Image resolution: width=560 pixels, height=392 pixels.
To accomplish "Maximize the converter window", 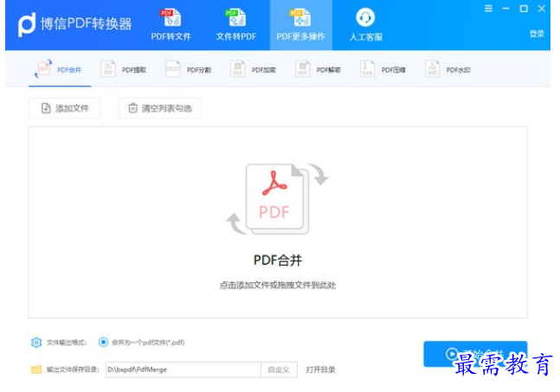I will click(x=524, y=8).
